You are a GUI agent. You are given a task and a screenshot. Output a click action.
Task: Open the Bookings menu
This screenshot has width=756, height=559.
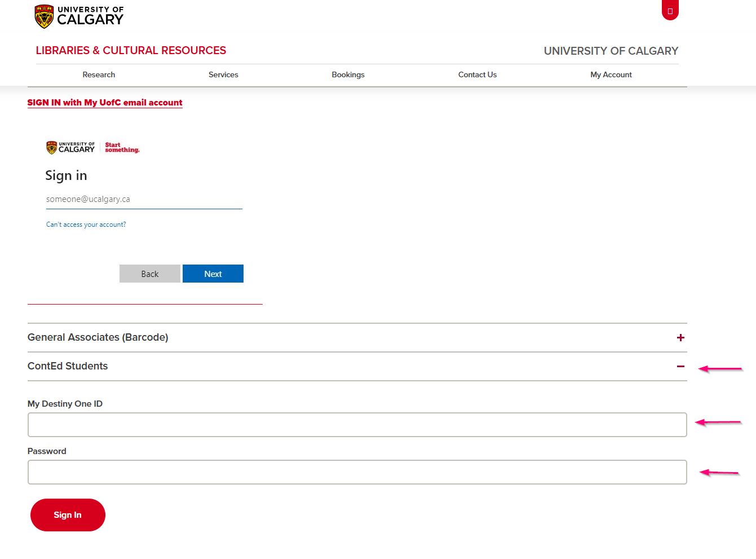click(x=348, y=74)
